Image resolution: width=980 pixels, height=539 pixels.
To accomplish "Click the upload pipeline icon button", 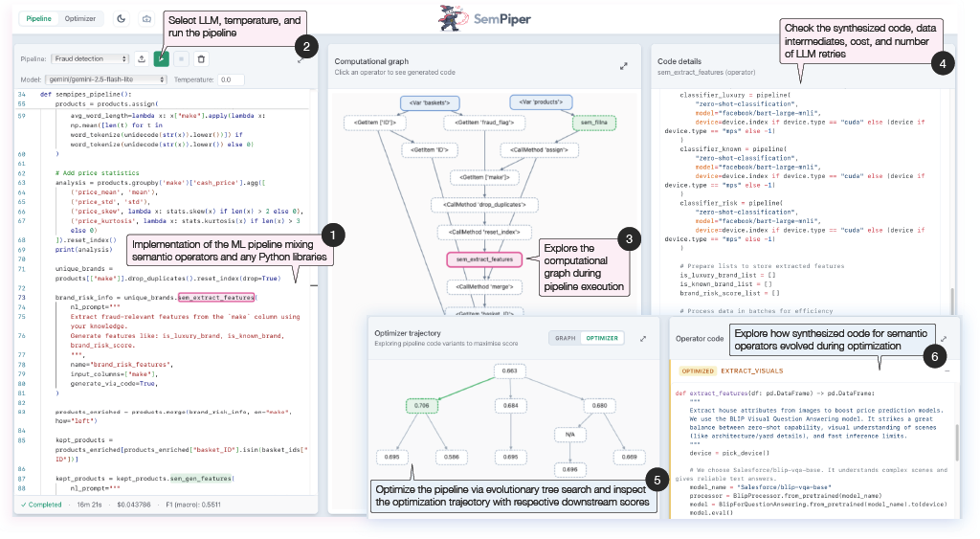I will (142, 58).
